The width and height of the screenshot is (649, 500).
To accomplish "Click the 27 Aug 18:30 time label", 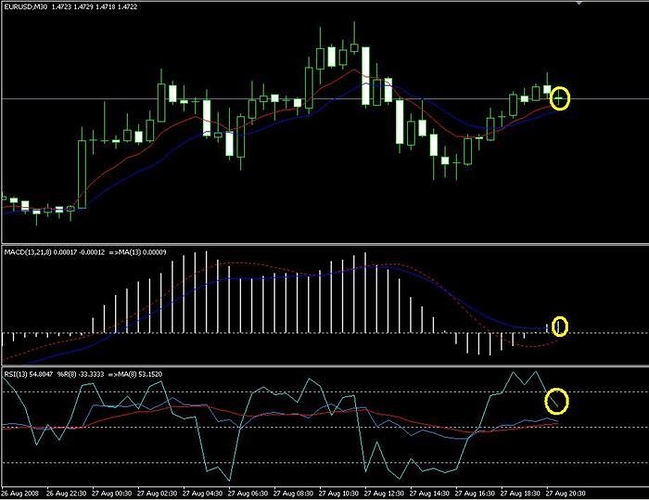I will point(520,493).
